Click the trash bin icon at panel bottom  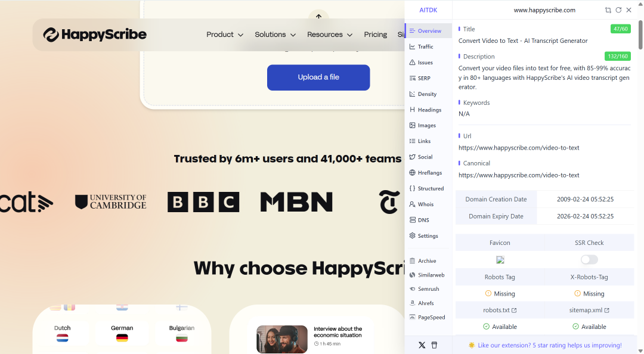pos(434,345)
